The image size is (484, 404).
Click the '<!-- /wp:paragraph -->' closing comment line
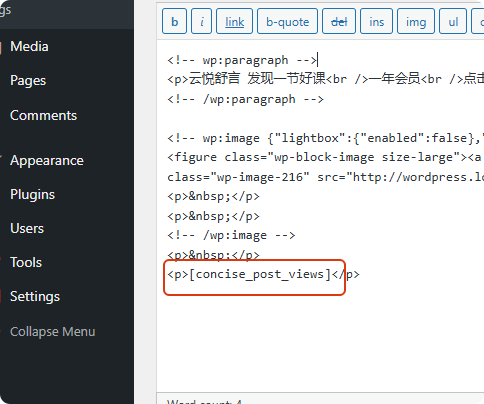(x=245, y=99)
